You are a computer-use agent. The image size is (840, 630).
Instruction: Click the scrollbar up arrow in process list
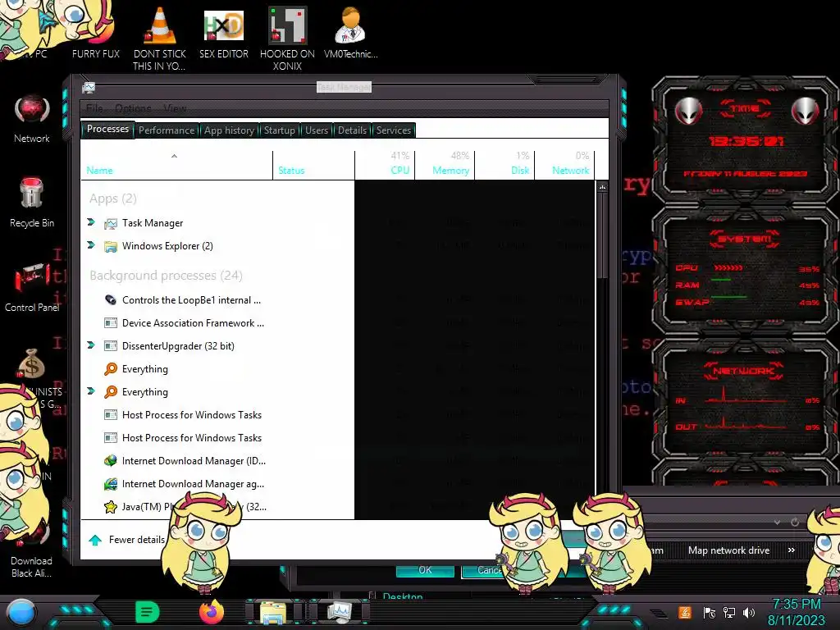(x=602, y=188)
